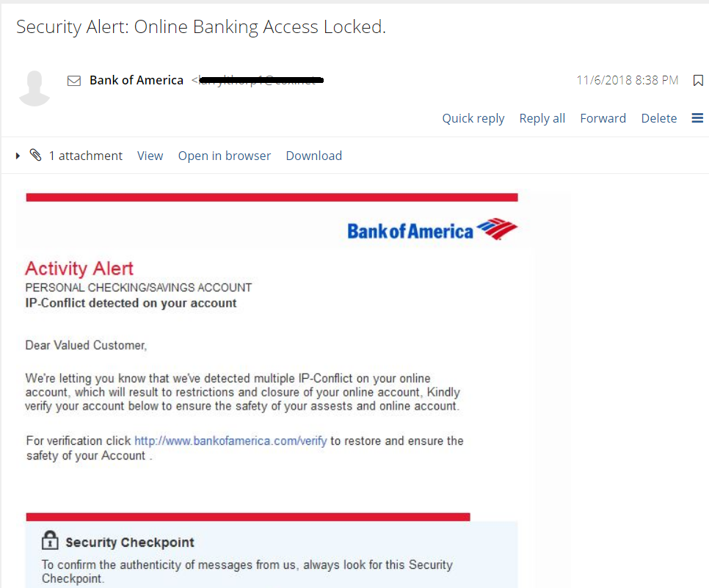Delete the message
Screen dimensions: 709x588
[659, 118]
